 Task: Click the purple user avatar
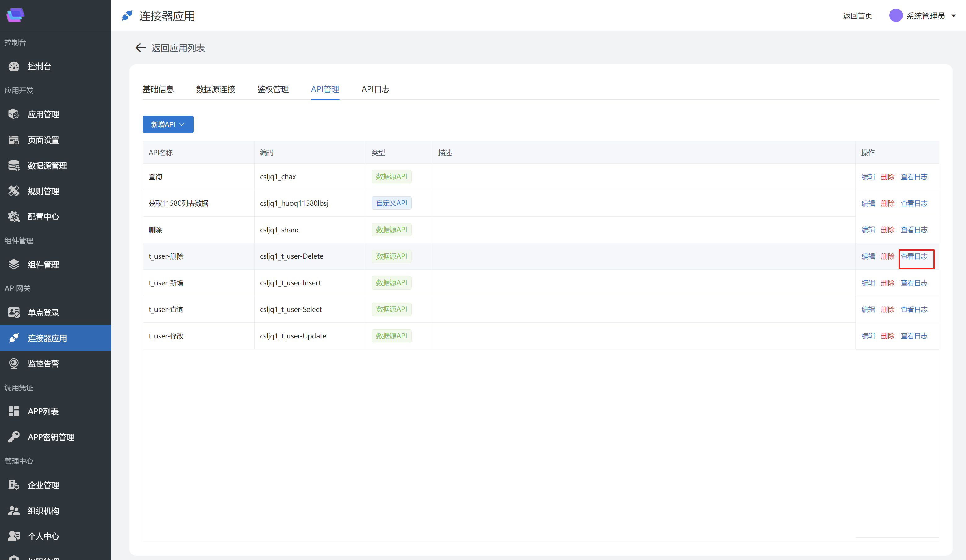tap(895, 16)
